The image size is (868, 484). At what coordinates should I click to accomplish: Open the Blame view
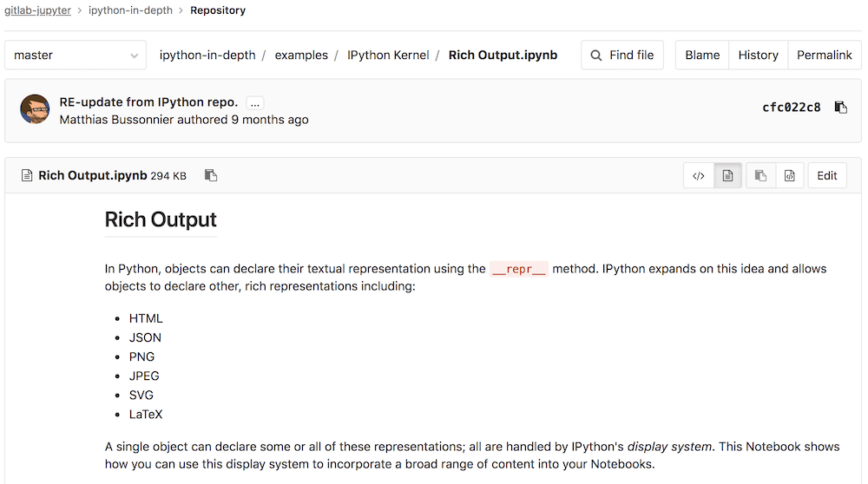click(701, 55)
